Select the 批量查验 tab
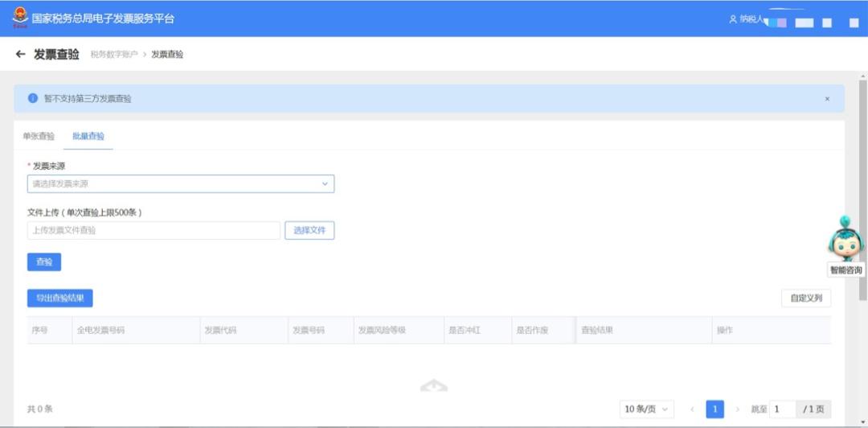 88,136
